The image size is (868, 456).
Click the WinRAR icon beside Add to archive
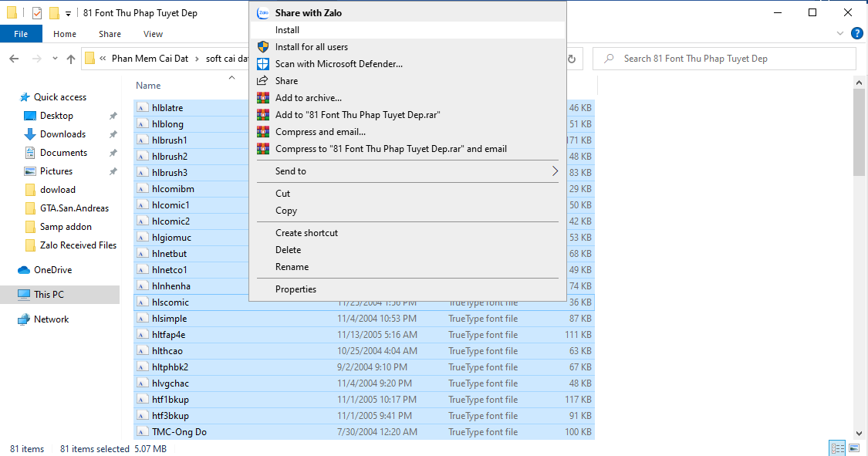coord(262,98)
